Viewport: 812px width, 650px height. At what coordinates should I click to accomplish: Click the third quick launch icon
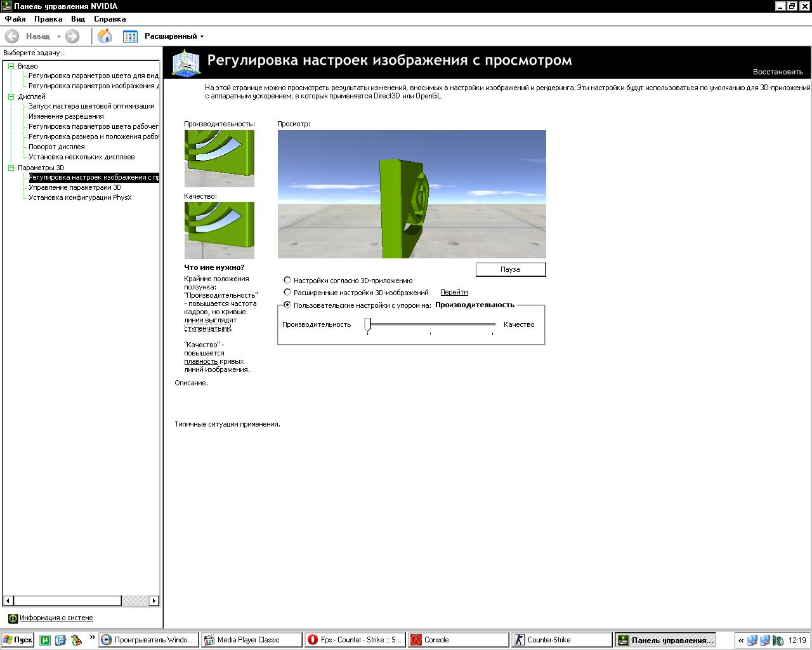[x=76, y=640]
